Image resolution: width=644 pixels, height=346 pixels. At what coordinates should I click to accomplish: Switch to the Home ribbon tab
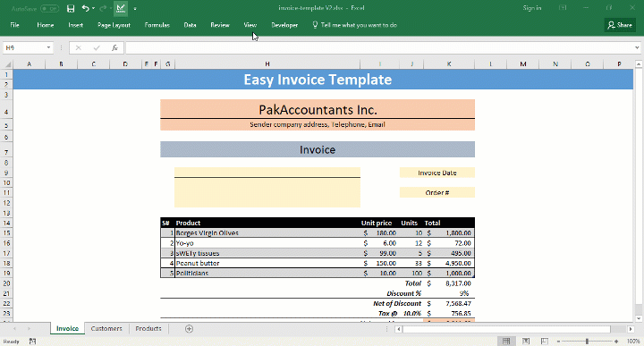[46, 25]
